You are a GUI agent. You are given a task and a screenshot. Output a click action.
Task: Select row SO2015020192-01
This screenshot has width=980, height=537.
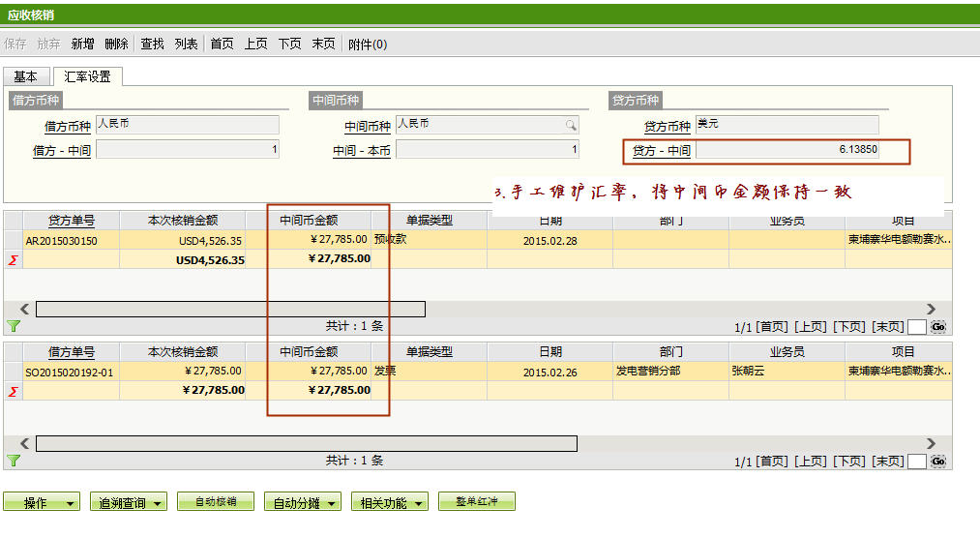pyautogui.click(x=478, y=372)
